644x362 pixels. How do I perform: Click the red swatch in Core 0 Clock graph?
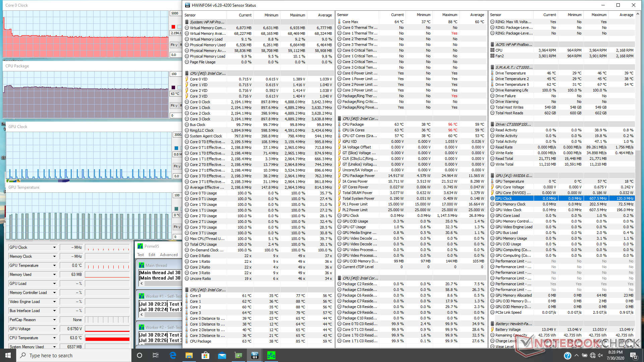[x=173, y=27]
